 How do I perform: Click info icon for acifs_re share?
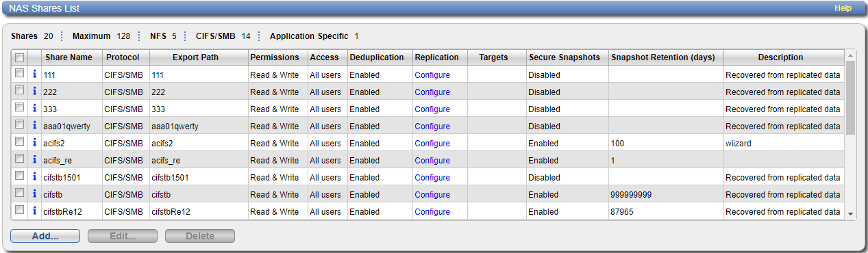tap(34, 159)
